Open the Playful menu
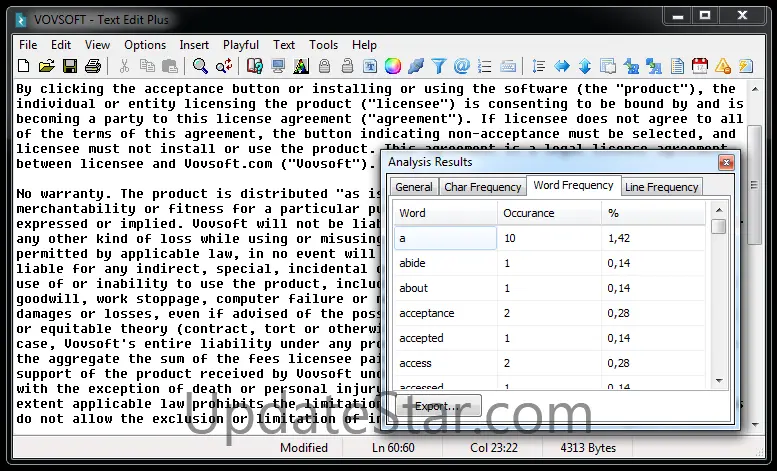 241,45
